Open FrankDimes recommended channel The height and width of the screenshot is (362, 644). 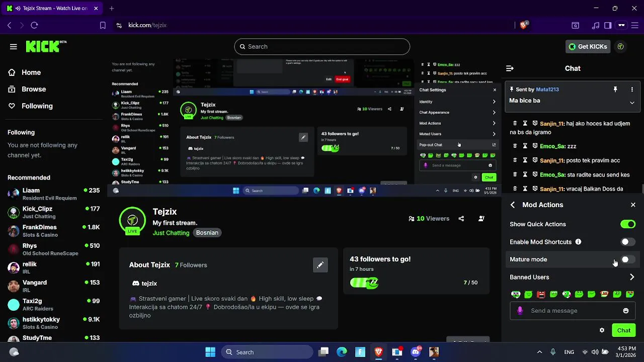point(54,231)
